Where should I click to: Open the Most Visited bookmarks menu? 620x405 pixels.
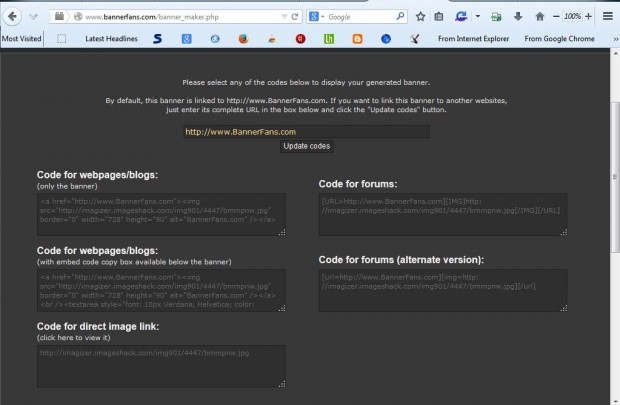click(x=21, y=39)
